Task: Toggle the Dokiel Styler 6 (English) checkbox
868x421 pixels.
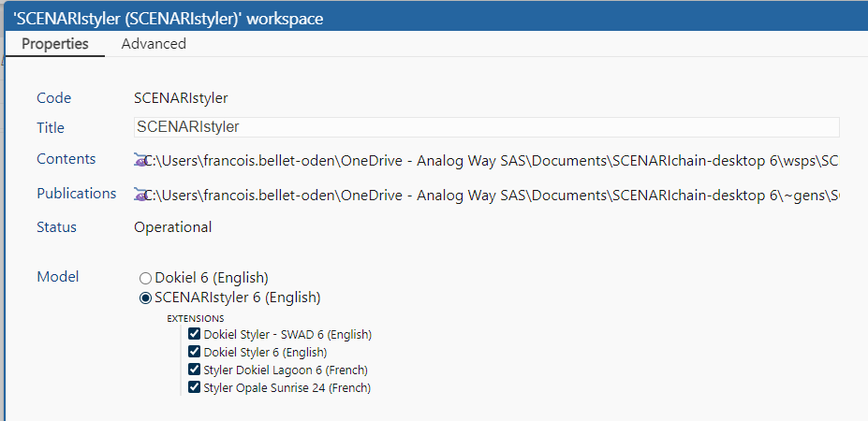Action: pos(194,352)
